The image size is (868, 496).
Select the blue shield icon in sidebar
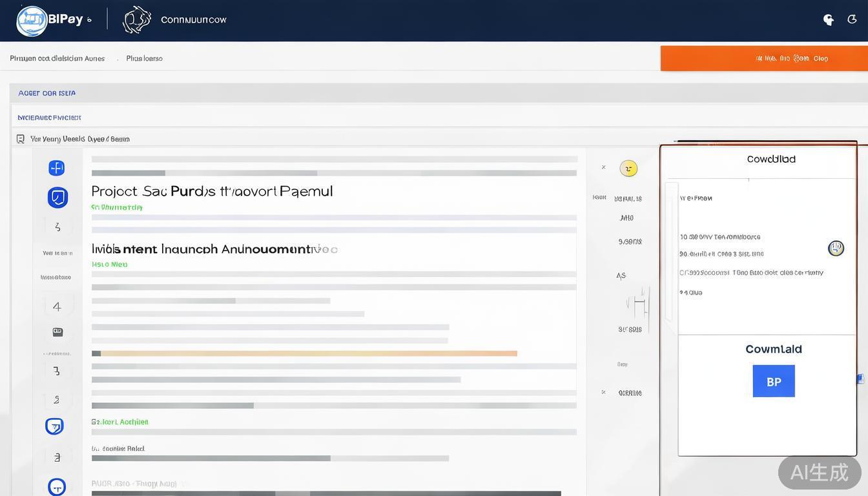coord(57,197)
